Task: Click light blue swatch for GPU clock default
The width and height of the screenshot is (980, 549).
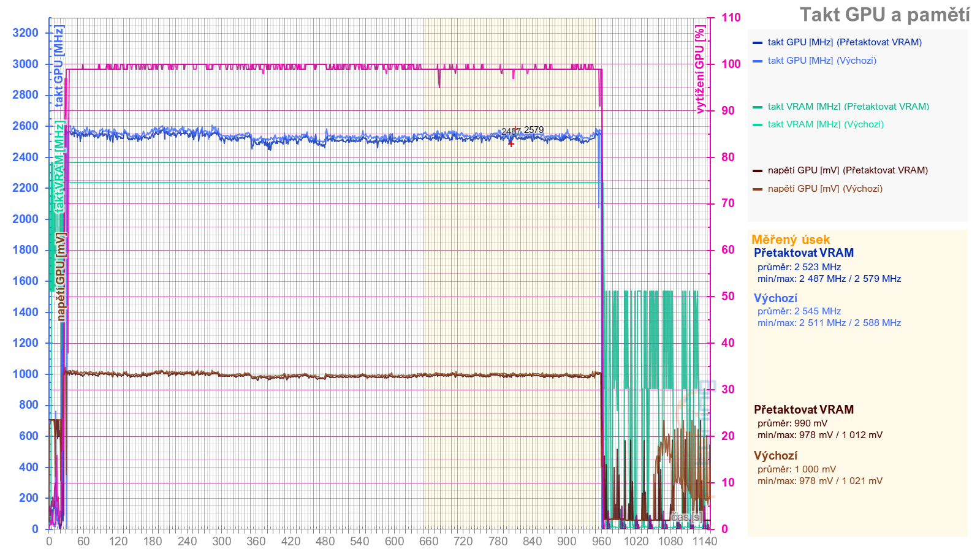Action: 758,61
